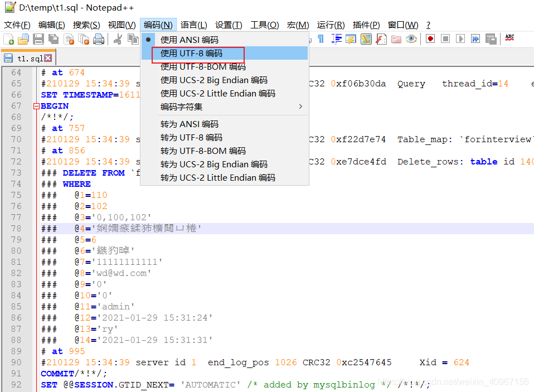Open the 视图(V) menu
The height and width of the screenshot is (392, 534).
coord(122,25)
